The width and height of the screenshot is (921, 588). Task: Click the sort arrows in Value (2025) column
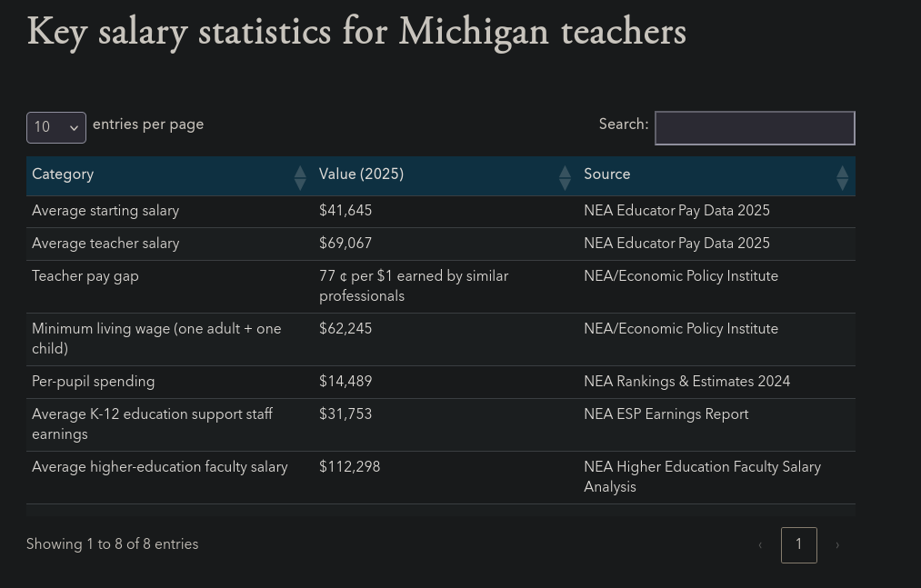tap(564, 177)
